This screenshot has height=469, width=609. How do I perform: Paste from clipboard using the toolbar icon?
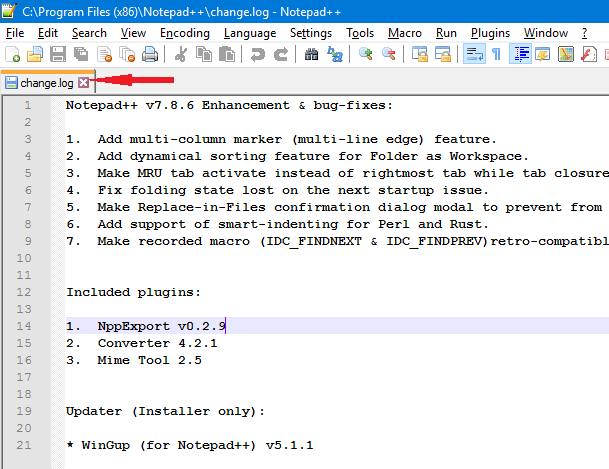tap(227, 54)
